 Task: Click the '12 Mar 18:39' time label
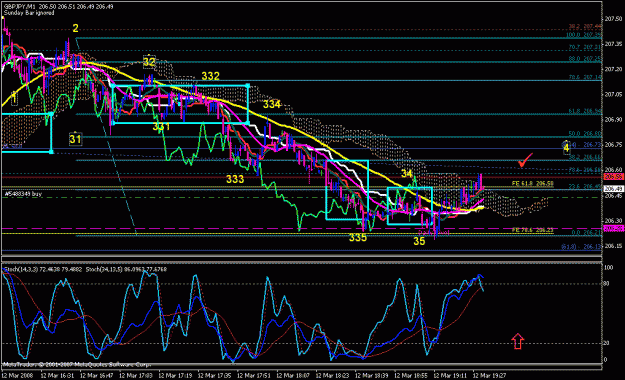(372, 376)
